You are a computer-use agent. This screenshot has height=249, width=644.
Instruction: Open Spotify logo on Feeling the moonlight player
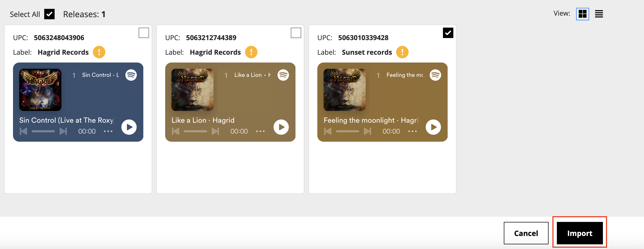click(435, 75)
